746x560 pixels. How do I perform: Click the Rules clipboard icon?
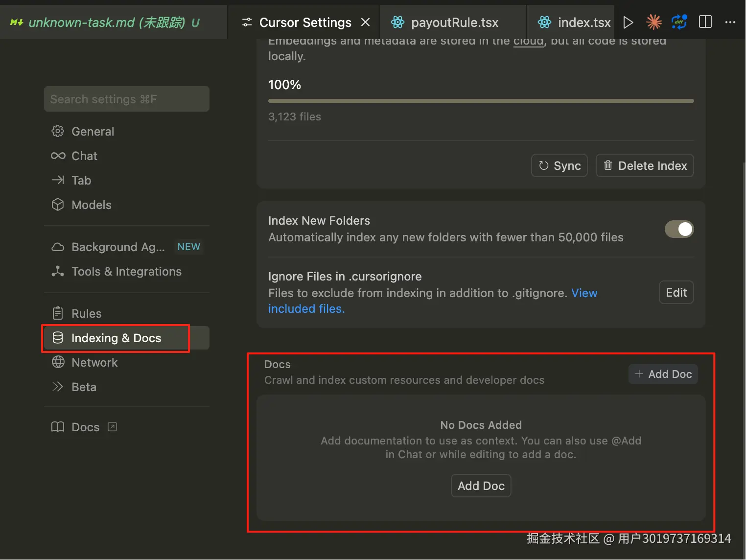pyautogui.click(x=58, y=313)
